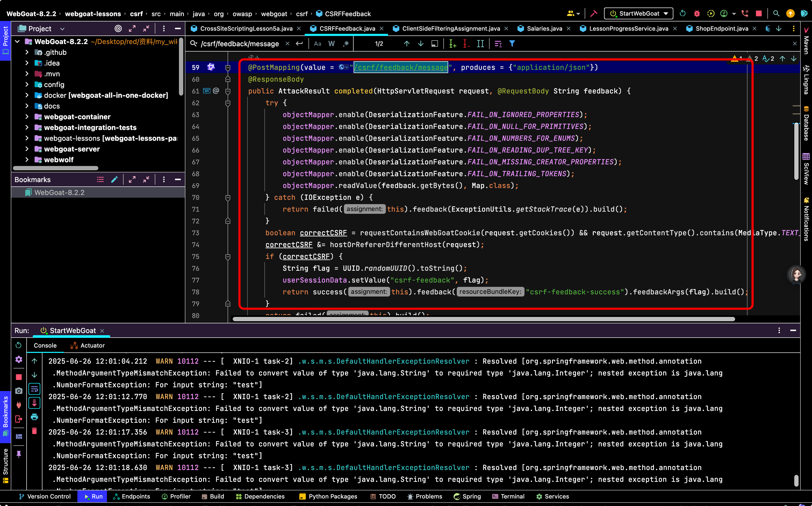Toggle Match Case in find bar
The height and width of the screenshot is (506, 812).
[317, 44]
